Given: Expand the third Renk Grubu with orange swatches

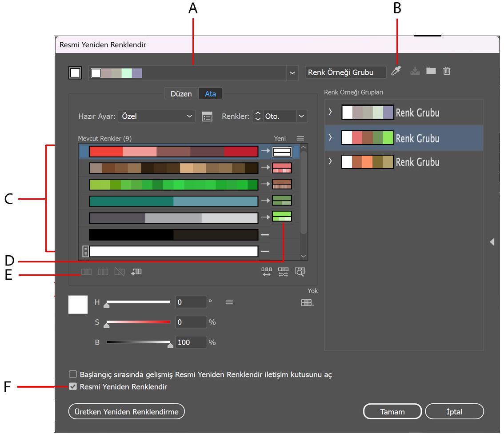Looking at the screenshot, I should [x=330, y=161].
